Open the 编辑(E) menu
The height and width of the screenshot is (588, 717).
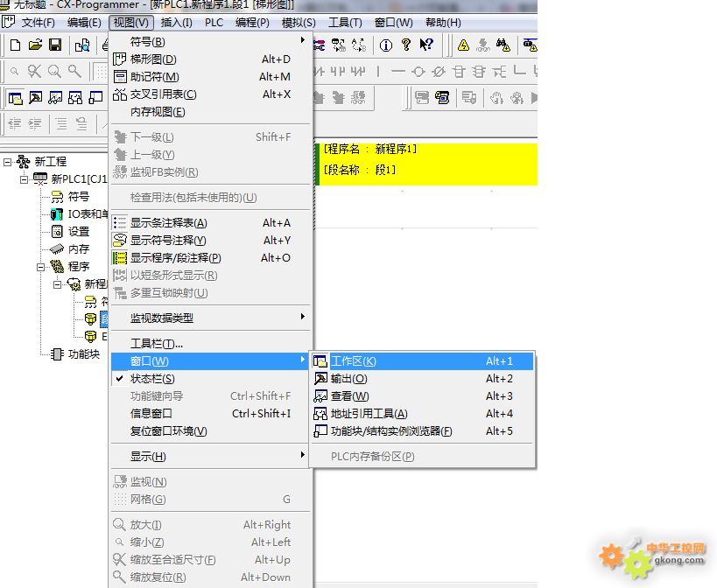coord(84,23)
